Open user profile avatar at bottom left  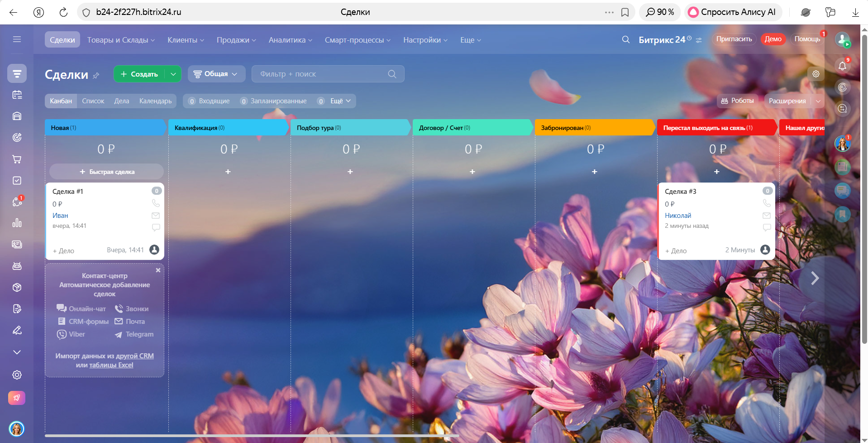[17, 429]
